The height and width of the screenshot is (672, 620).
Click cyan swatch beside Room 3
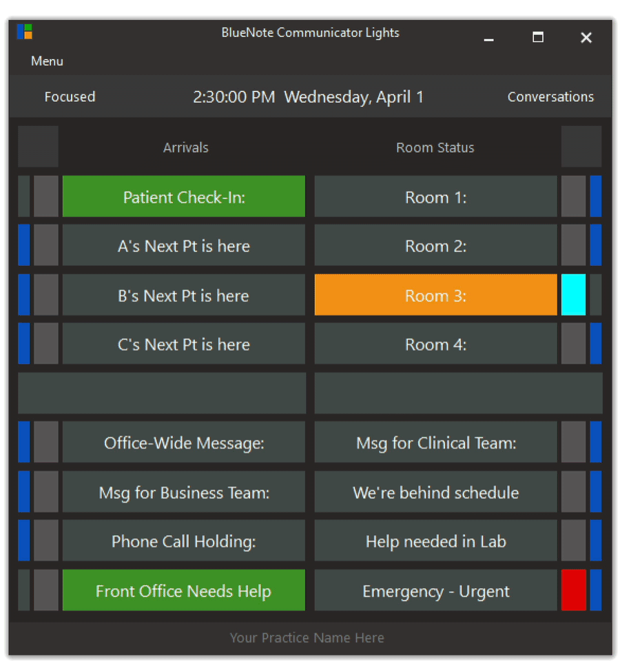[574, 295]
